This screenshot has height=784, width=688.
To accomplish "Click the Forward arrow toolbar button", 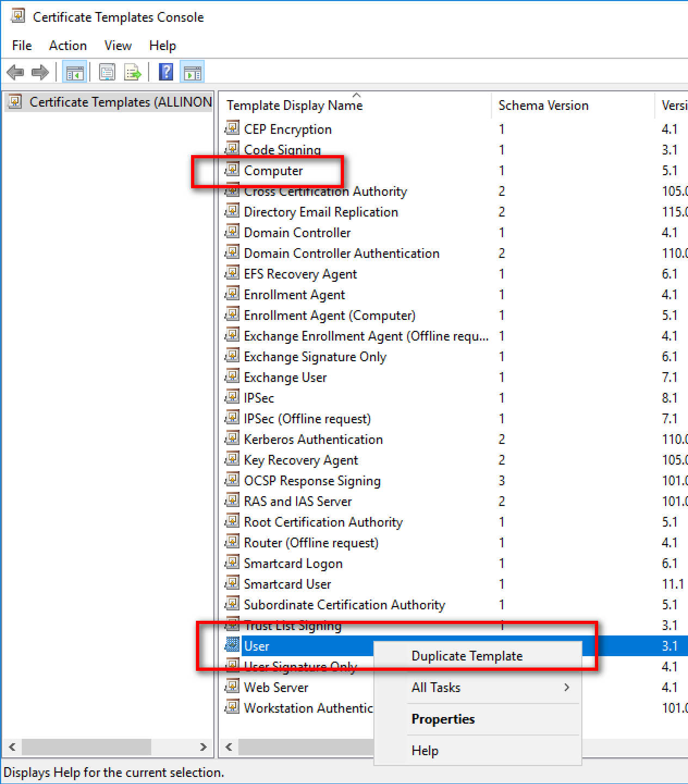I will click(40, 72).
